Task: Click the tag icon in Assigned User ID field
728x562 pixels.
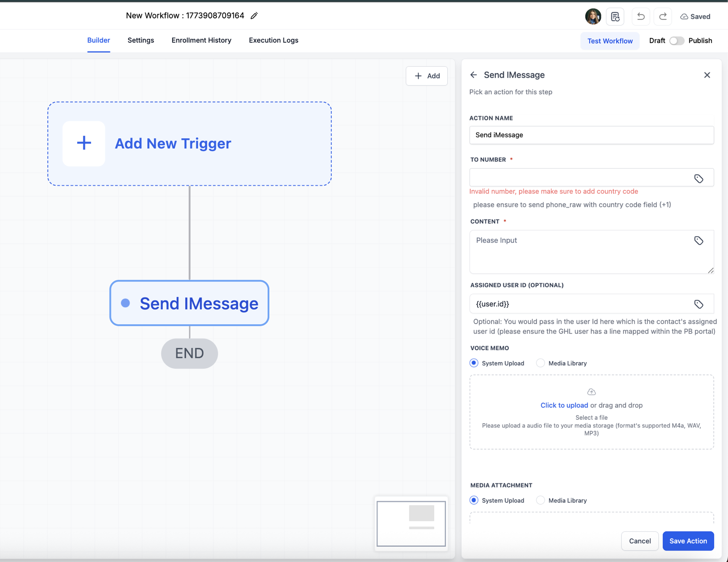Action: click(x=699, y=304)
